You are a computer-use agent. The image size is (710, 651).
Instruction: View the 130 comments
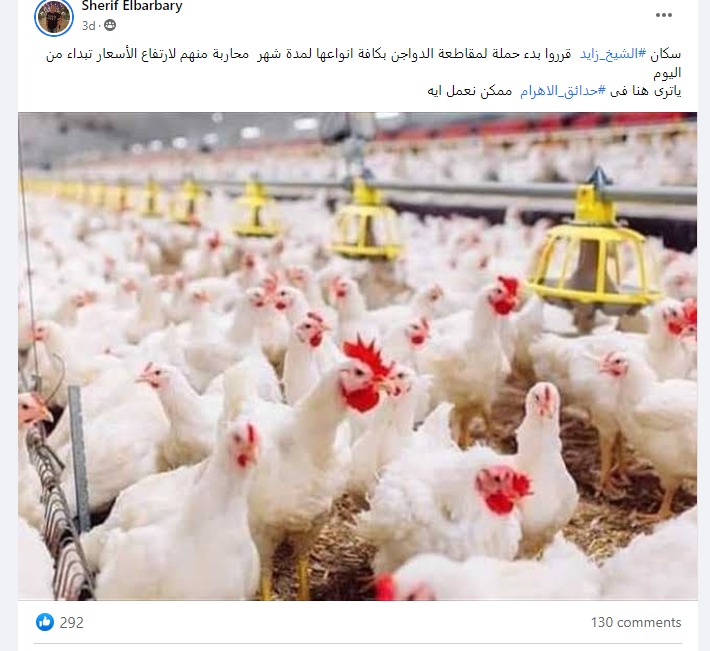636,622
